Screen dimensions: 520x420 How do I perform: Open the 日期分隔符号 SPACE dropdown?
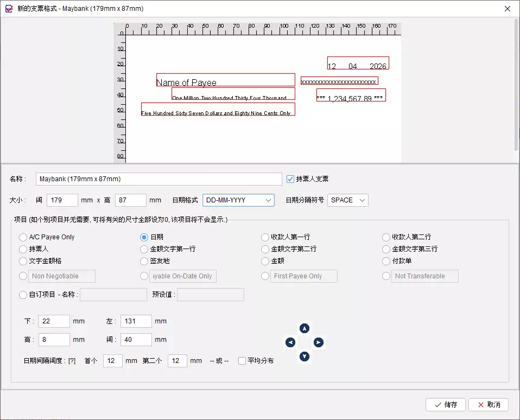click(347, 200)
